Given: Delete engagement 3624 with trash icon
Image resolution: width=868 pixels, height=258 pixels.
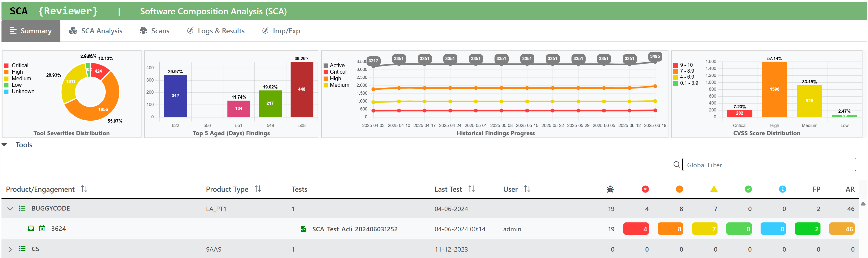Looking at the screenshot, I should click(x=42, y=228).
